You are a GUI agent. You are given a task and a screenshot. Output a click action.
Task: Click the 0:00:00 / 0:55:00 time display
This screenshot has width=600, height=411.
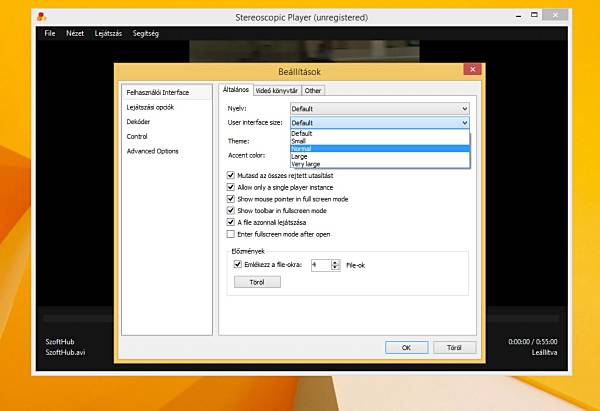click(533, 342)
